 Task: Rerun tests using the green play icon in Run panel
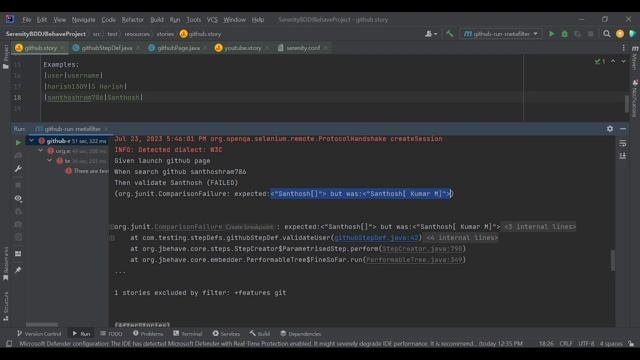18,142
